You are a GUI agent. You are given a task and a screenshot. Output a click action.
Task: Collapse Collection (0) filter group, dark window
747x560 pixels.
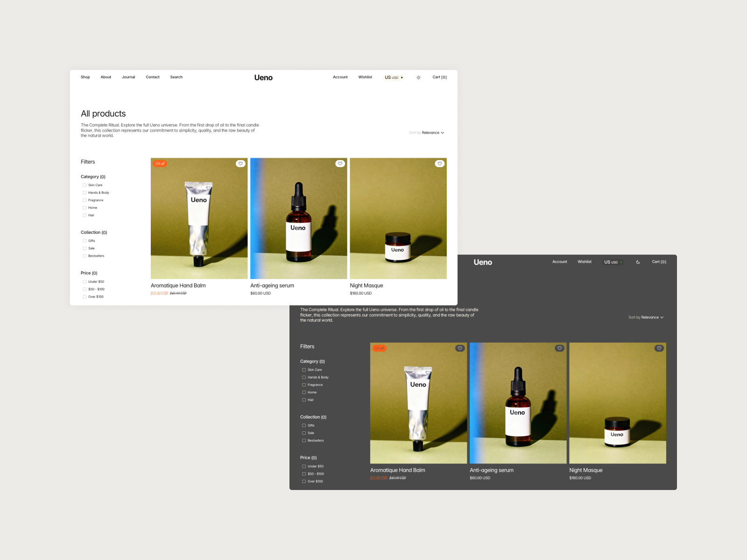[313, 417]
